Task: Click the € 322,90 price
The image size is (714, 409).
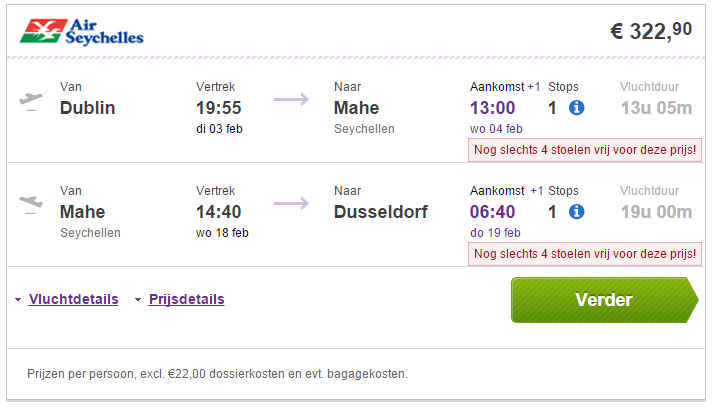Action: 651,31
